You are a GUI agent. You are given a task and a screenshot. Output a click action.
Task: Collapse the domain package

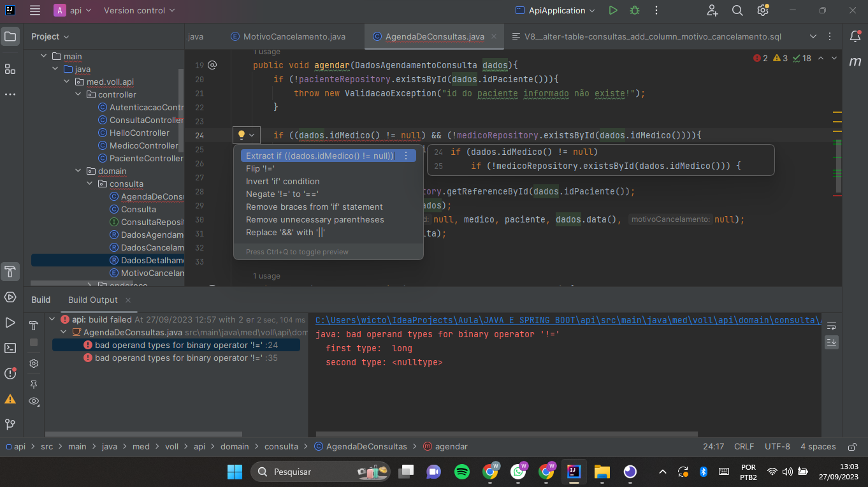pyautogui.click(x=78, y=171)
